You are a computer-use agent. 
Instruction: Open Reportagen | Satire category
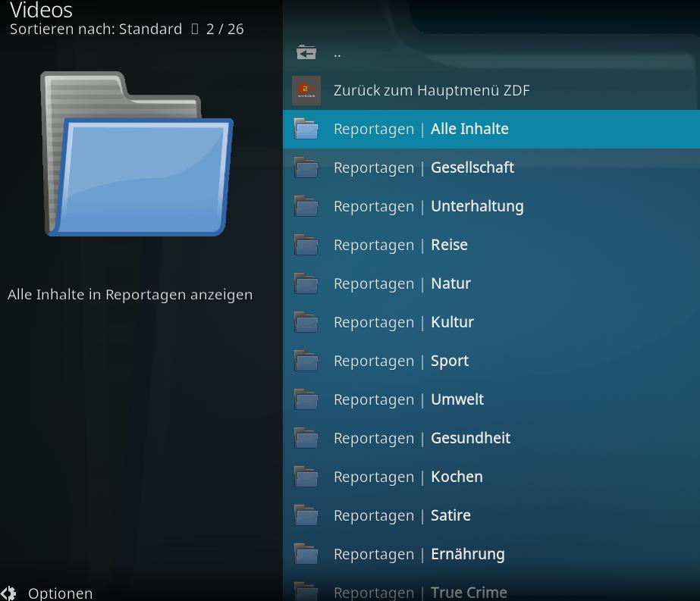[491, 515]
